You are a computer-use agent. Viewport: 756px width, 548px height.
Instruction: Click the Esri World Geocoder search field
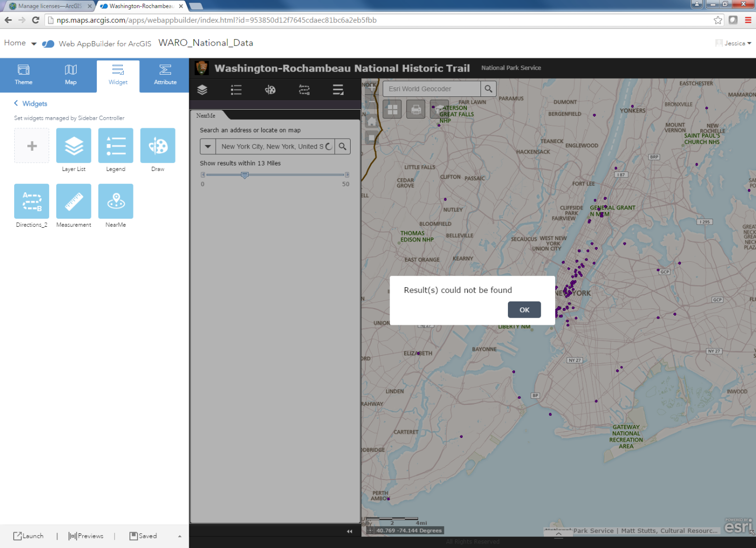432,89
